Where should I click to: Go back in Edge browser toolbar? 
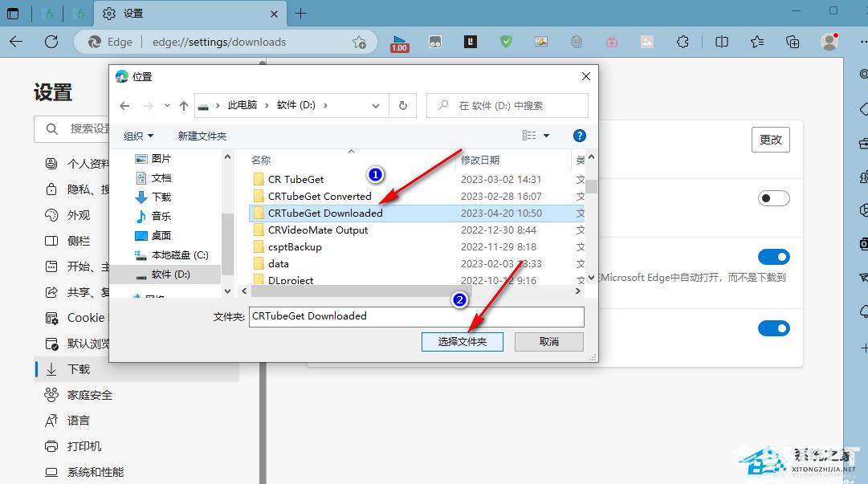click(16, 42)
